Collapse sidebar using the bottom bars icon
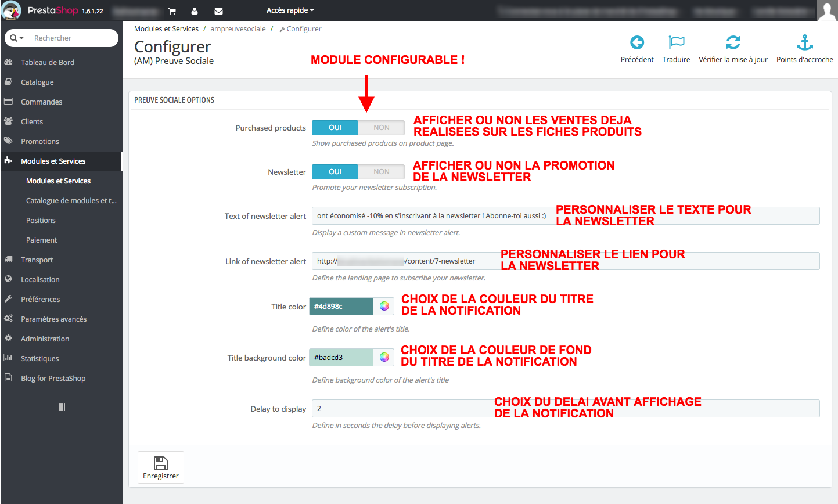Viewport: 838px width, 504px height. [x=62, y=407]
